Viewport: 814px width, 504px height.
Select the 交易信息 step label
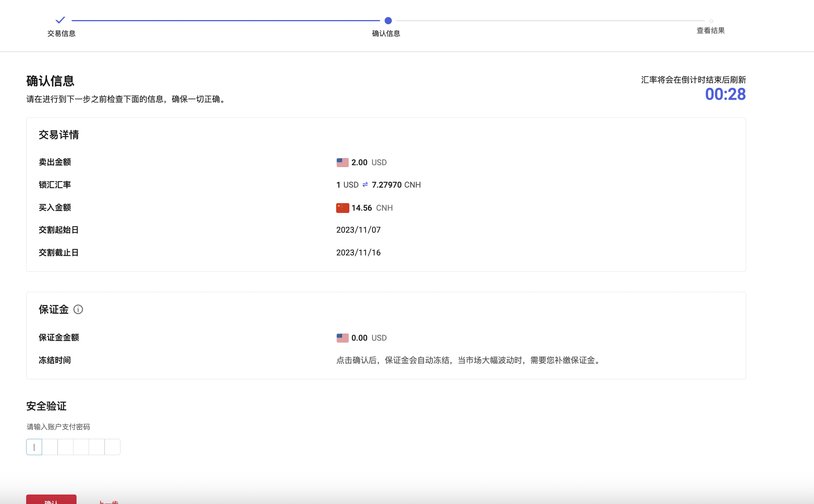tap(61, 34)
